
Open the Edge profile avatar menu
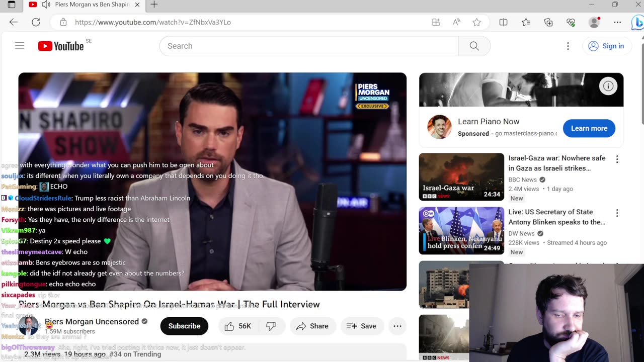594,22
